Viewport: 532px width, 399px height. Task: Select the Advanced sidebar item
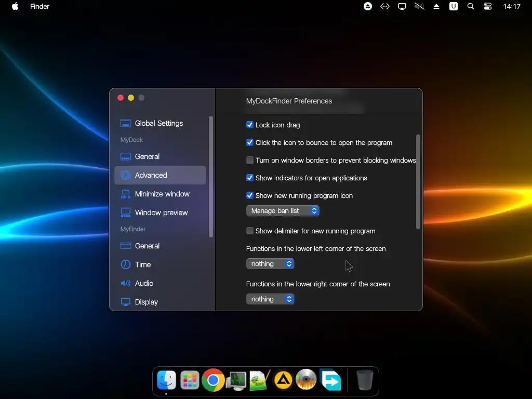click(160, 175)
